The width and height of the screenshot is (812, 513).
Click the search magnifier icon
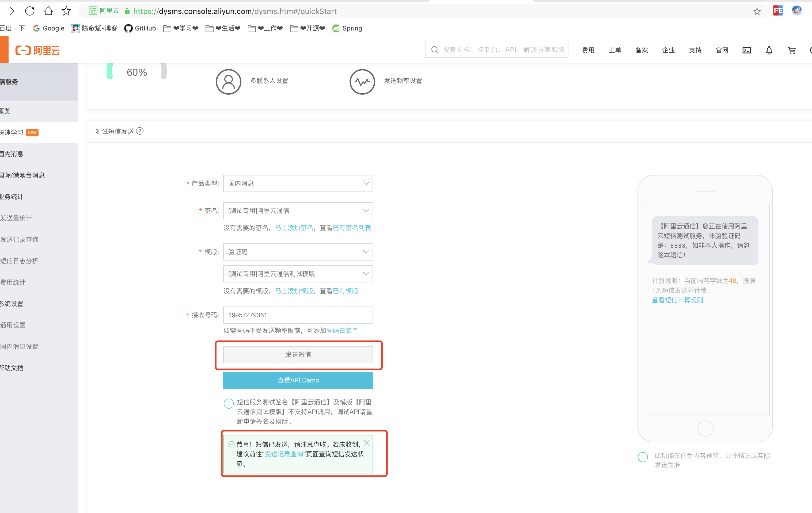click(435, 50)
